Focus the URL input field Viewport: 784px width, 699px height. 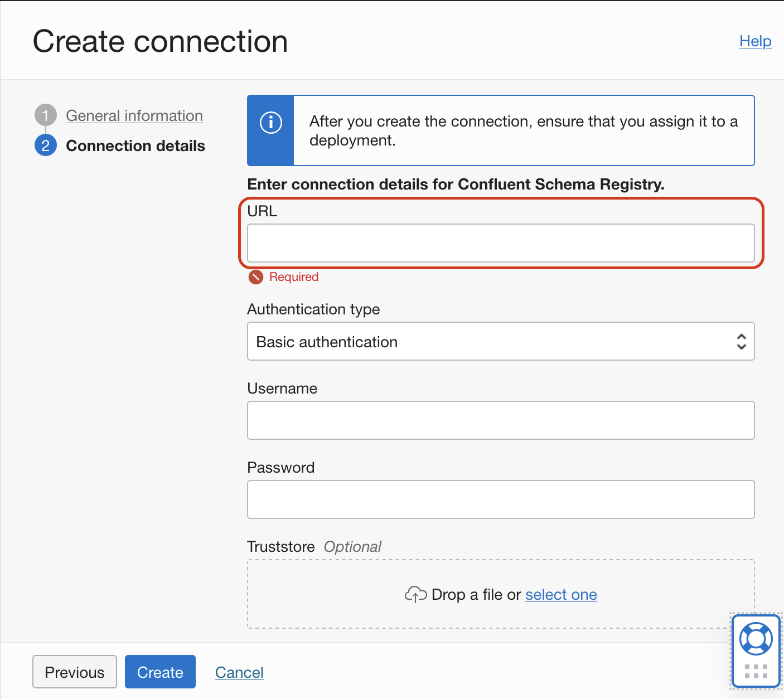click(x=500, y=243)
